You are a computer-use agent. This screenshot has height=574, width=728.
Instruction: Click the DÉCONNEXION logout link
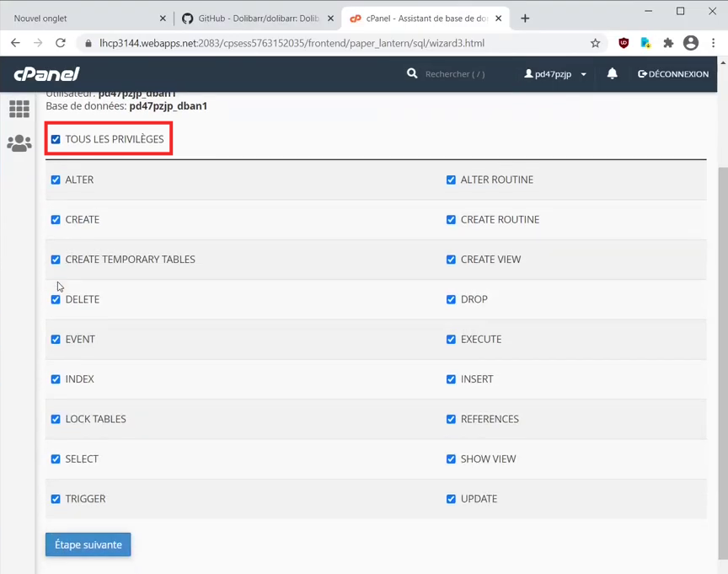[x=673, y=74]
